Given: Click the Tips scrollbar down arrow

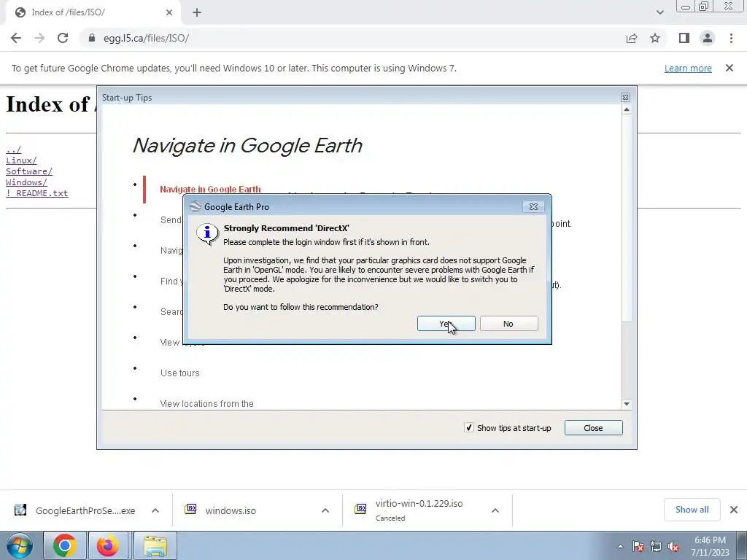Looking at the screenshot, I should 627,404.
